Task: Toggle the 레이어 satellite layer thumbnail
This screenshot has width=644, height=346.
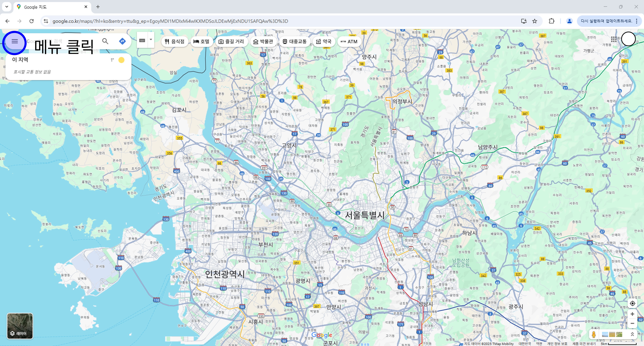Action: coord(20,326)
